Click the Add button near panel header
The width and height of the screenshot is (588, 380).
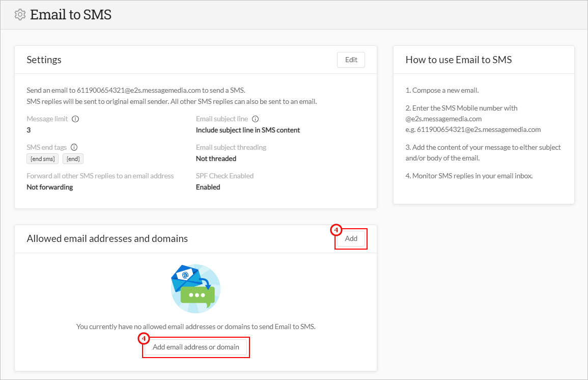(351, 238)
